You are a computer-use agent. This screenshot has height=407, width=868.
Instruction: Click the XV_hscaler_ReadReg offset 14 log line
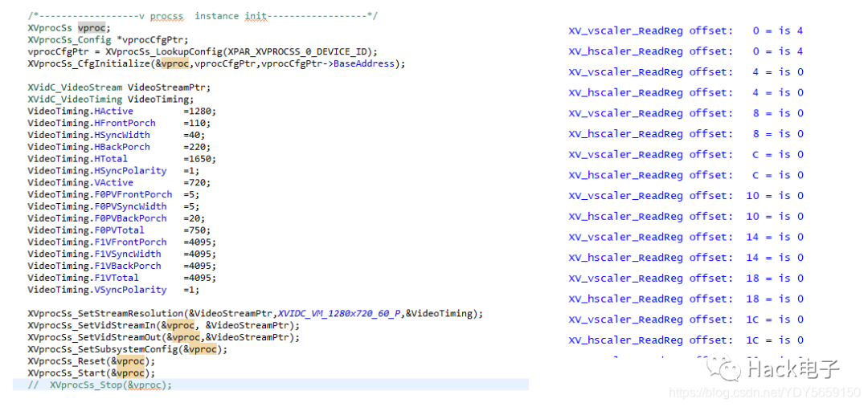(x=686, y=258)
